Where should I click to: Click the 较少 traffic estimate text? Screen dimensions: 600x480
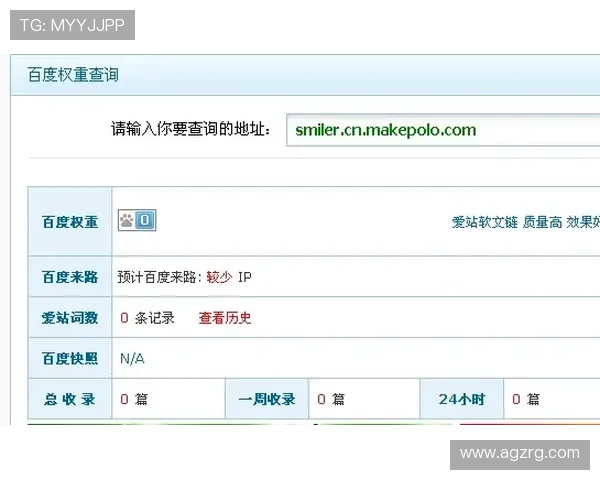219,277
